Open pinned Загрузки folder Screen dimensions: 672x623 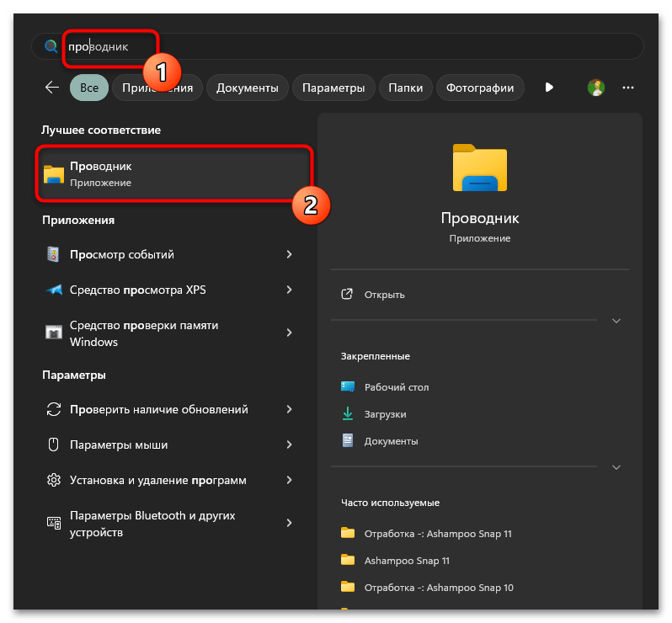(x=386, y=414)
